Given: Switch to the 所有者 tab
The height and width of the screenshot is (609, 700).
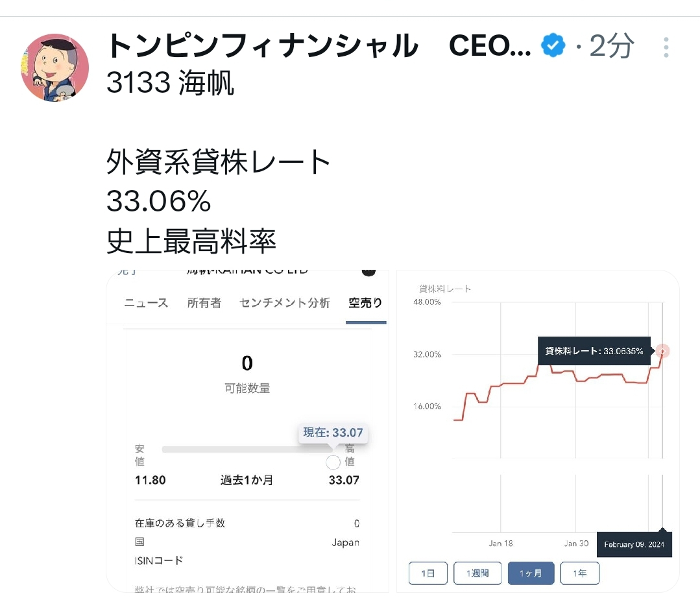Looking at the screenshot, I should click(x=204, y=303).
